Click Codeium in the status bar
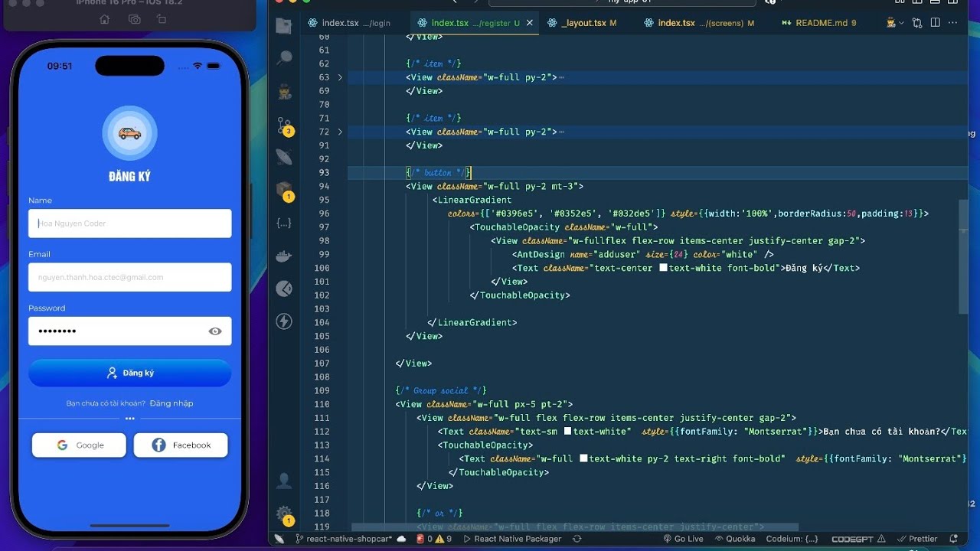The width and height of the screenshot is (980, 551). (x=792, y=539)
